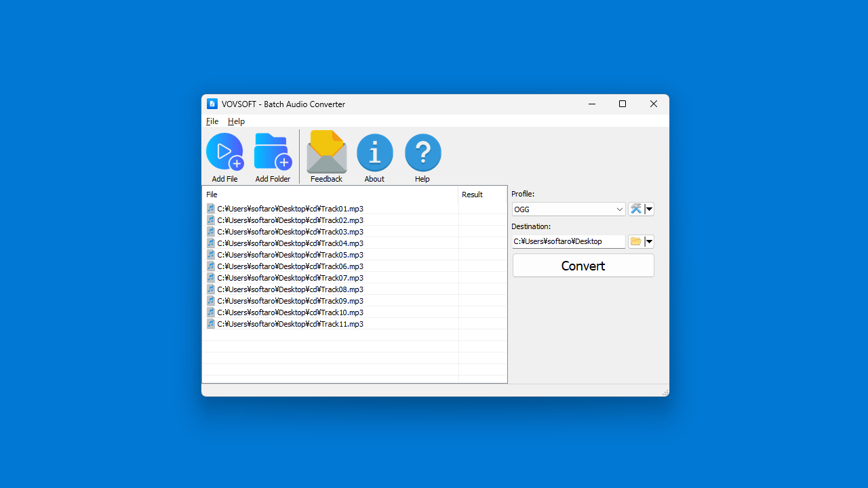Select the Track01.mp3 file path

(x=290, y=209)
